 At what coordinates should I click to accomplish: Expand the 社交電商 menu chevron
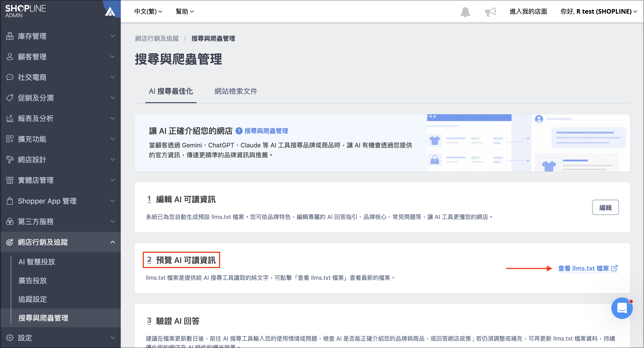pos(113,77)
